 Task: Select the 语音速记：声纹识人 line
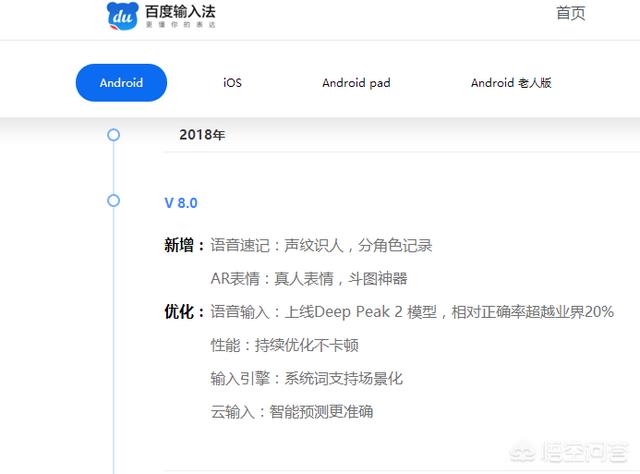click(321, 245)
